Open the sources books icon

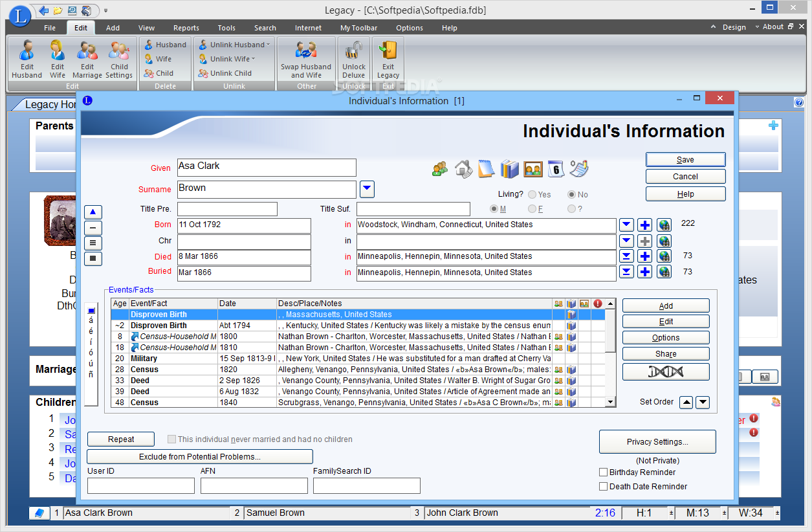point(510,169)
